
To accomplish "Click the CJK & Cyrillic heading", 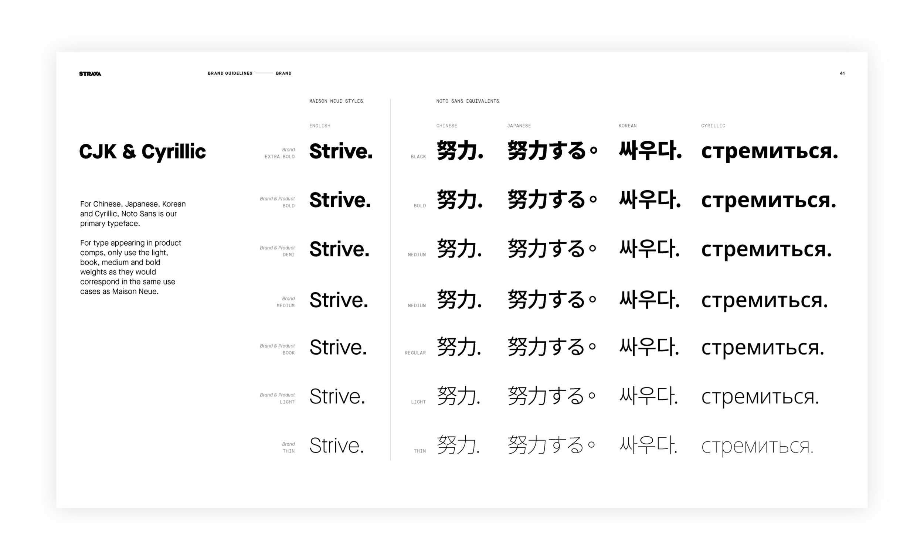I will 143,152.
